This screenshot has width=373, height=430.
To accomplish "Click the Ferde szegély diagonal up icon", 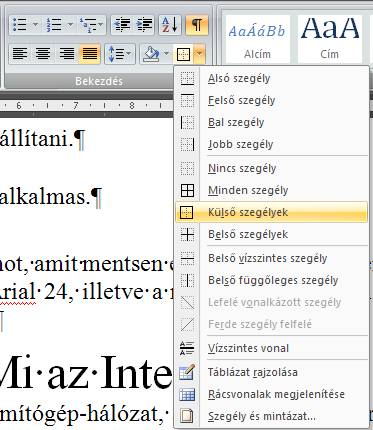I will pos(187,324).
